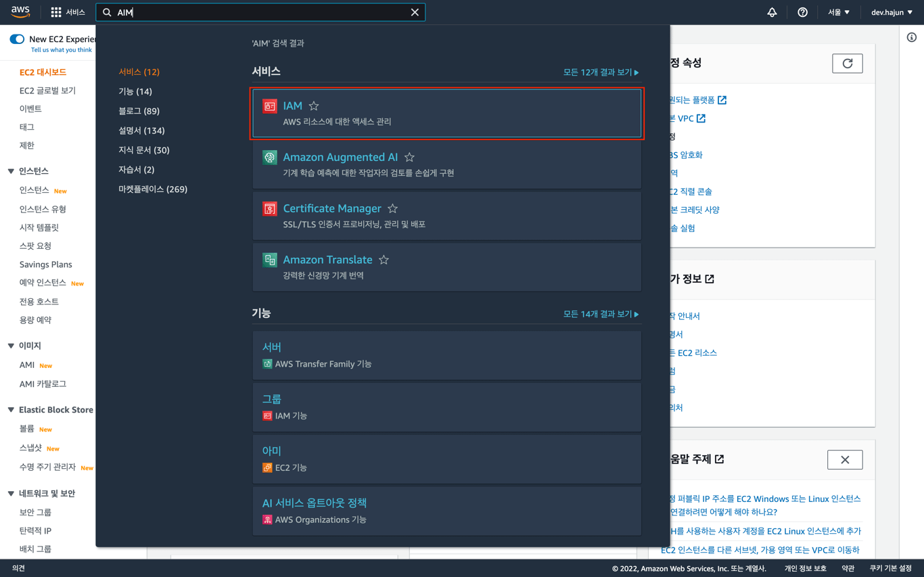Open the help question mark icon

coord(802,12)
